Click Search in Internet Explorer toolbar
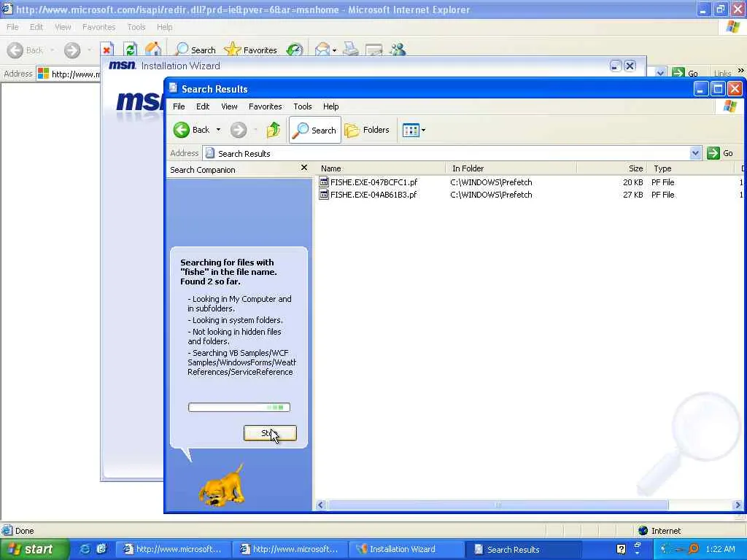 [196, 50]
